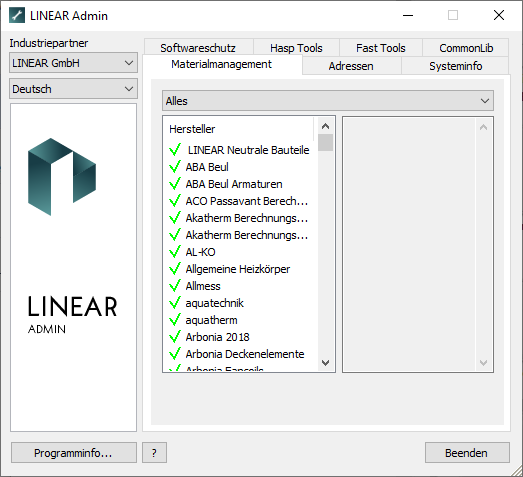Click the LINEAR Admin wrench title icon
This screenshot has height=477, width=523.
click(x=17, y=15)
